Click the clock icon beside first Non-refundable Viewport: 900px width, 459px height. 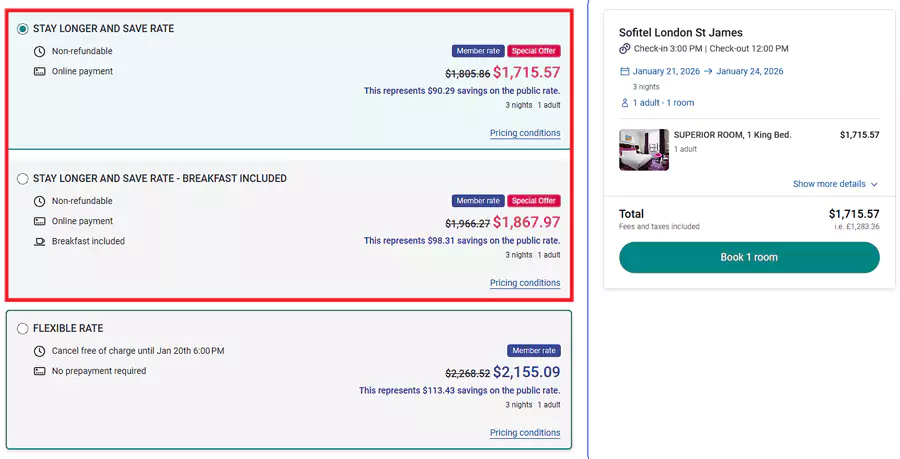pos(40,51)
